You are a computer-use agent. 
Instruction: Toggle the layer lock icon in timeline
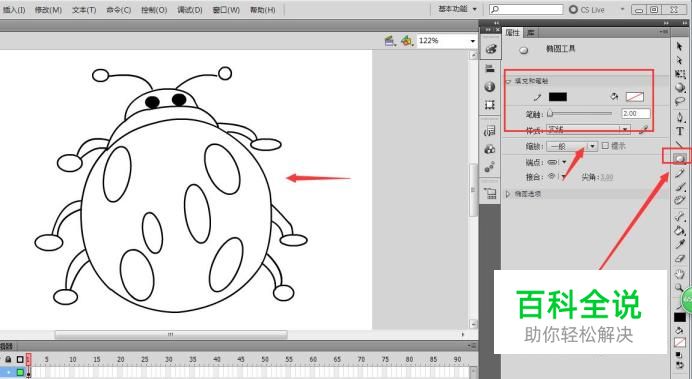8,359
